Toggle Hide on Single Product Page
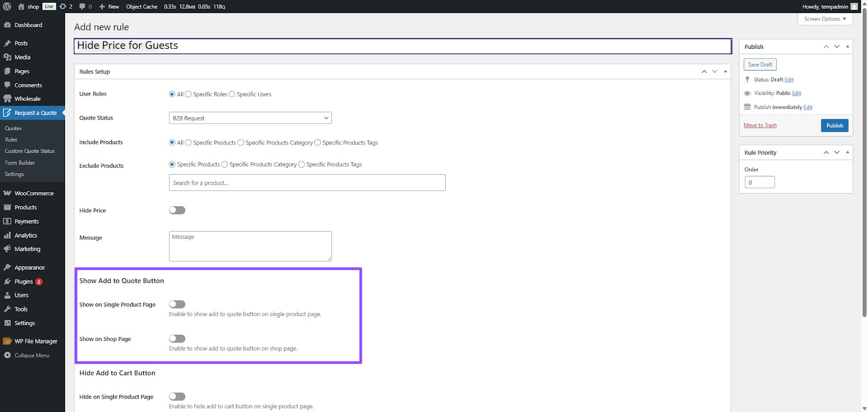Screen dimensions: 868x412 click(x=177, y=397)
